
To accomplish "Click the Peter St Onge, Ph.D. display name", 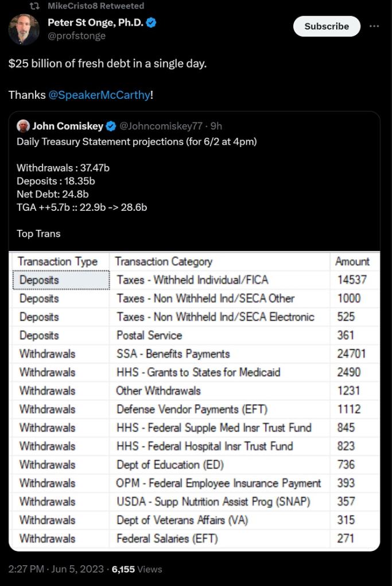I will tap(95, 23).
